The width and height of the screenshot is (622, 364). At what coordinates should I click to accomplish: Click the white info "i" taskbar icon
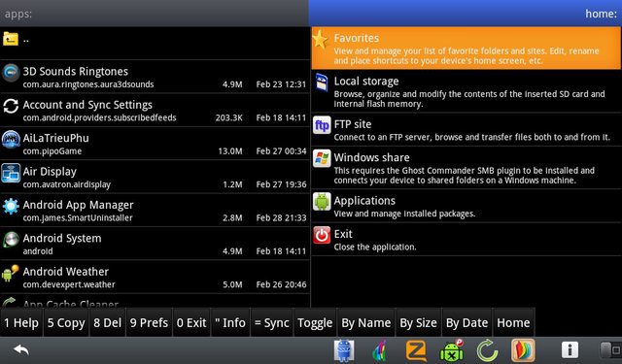pyautogui.click(x=570, y=350)
